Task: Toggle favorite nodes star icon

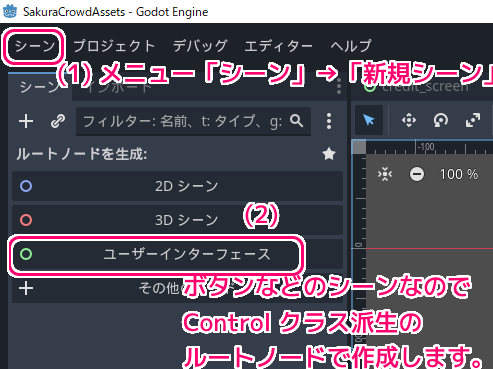Action: tap(329, 154)
